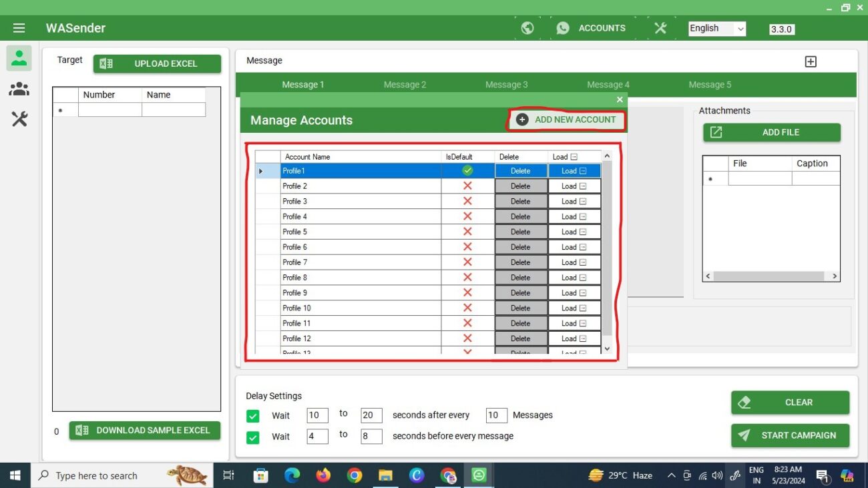This screenshot has width=868, height=488.
Task: Click the ADD FILE button
Action: tap(772, 132)
